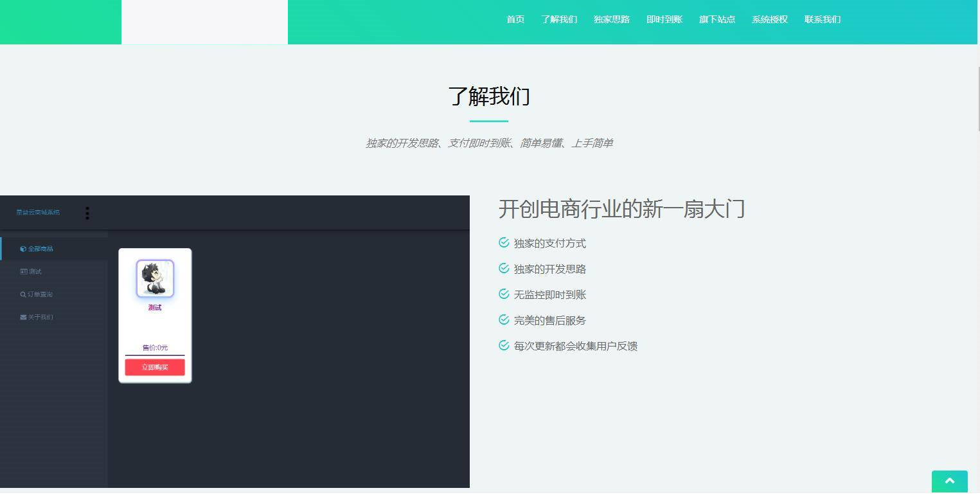Click the checkmark beside 无监控即时到账
The image size is (980, 495).
(503, 294)
